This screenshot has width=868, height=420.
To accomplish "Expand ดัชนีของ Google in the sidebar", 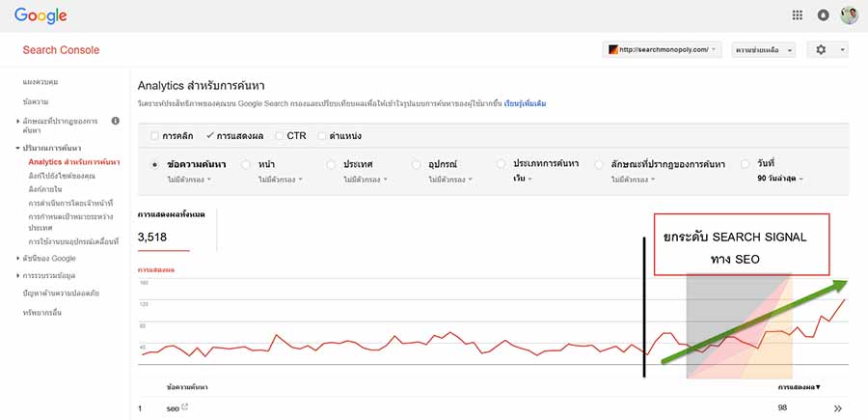I will (18, 258).
